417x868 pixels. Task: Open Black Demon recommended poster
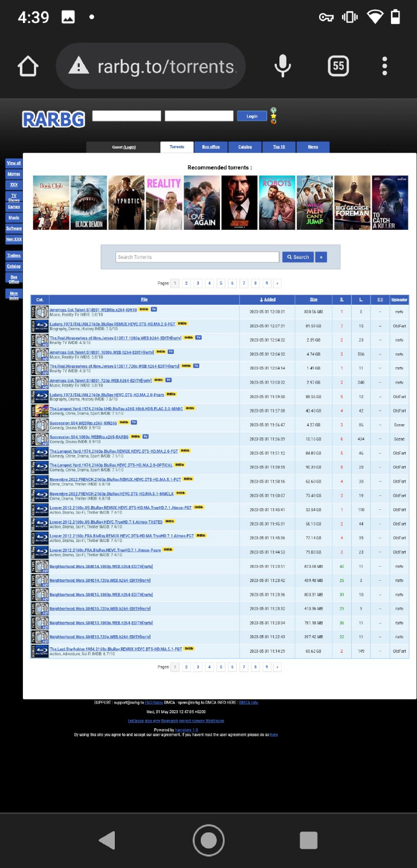pyautogui.click(x=89, y=203)
